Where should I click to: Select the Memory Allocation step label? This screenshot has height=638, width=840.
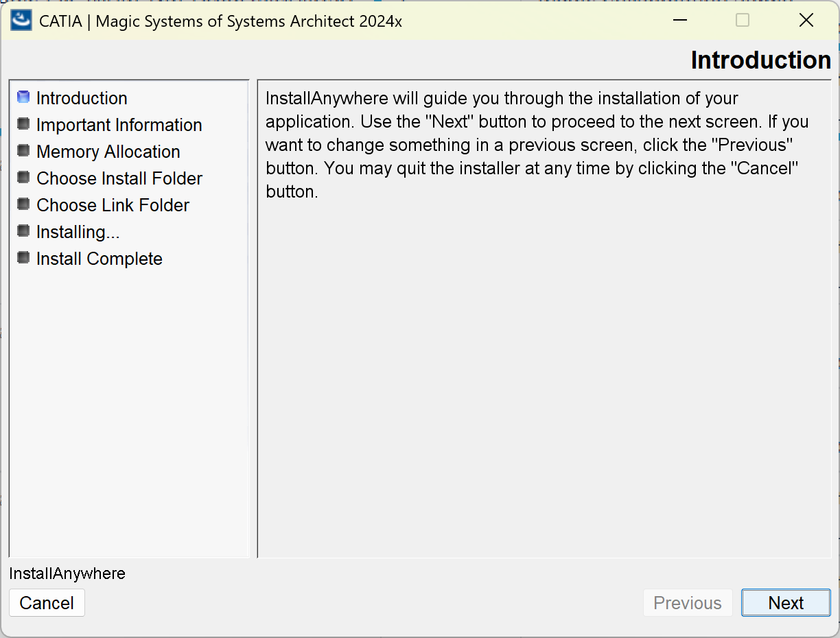coord(108,152)
